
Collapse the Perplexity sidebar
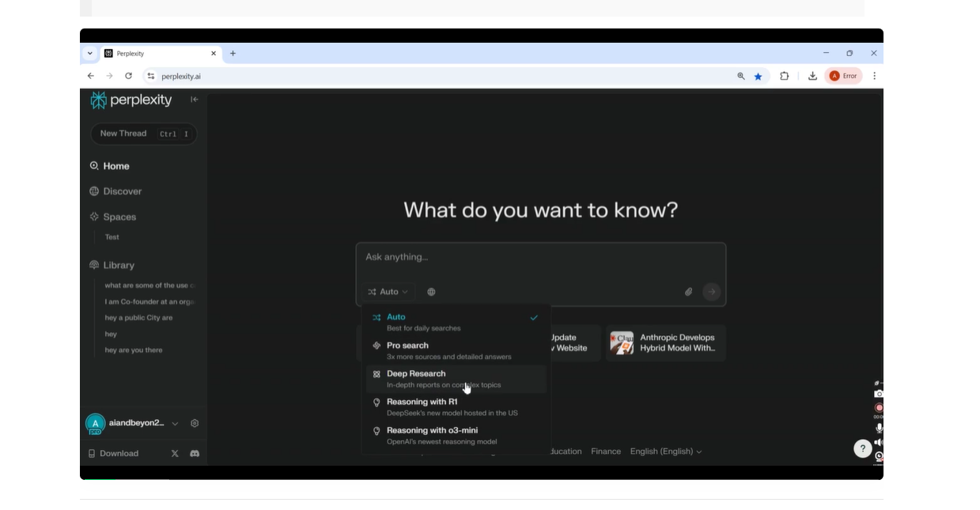[x=195, y=100]
